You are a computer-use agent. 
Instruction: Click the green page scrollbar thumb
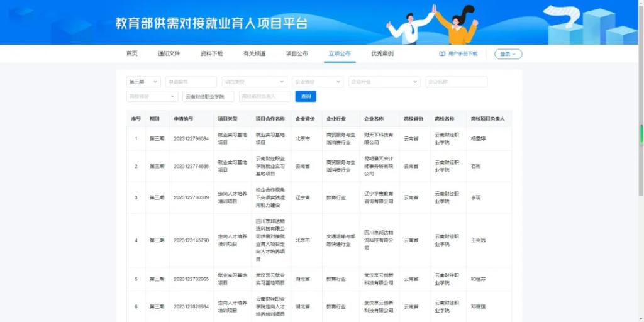click(x=641, y=133)
